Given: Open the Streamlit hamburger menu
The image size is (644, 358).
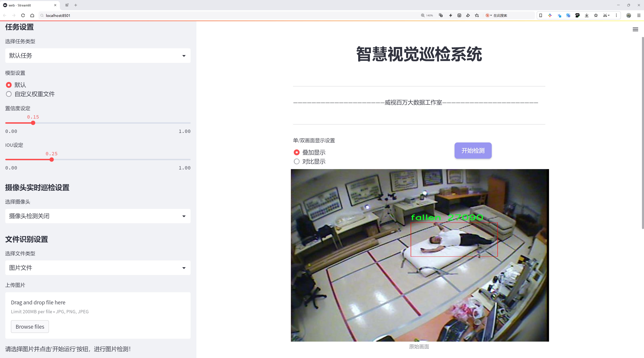Looking at the screenshot, I should [x=635, y=30].
